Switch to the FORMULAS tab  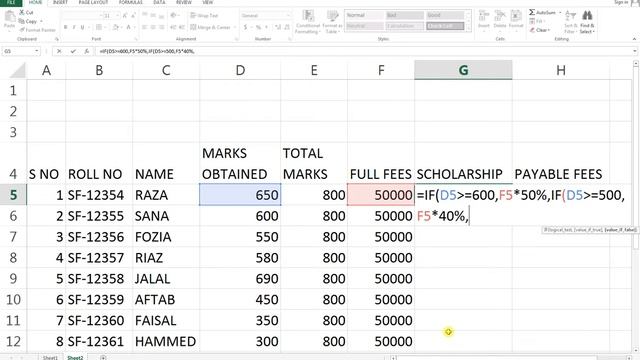[x=131, y=2]
